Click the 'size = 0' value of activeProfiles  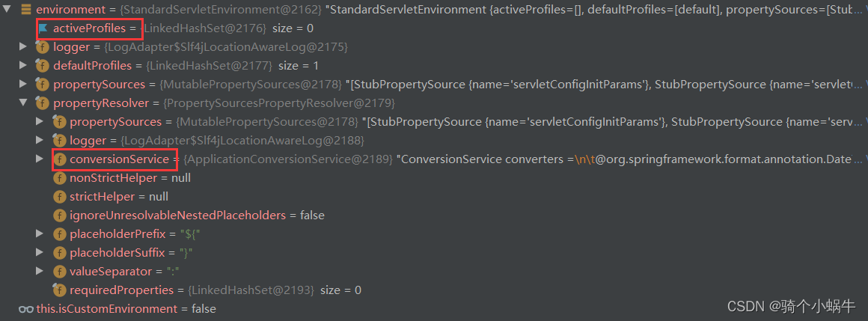coord(293,28)
